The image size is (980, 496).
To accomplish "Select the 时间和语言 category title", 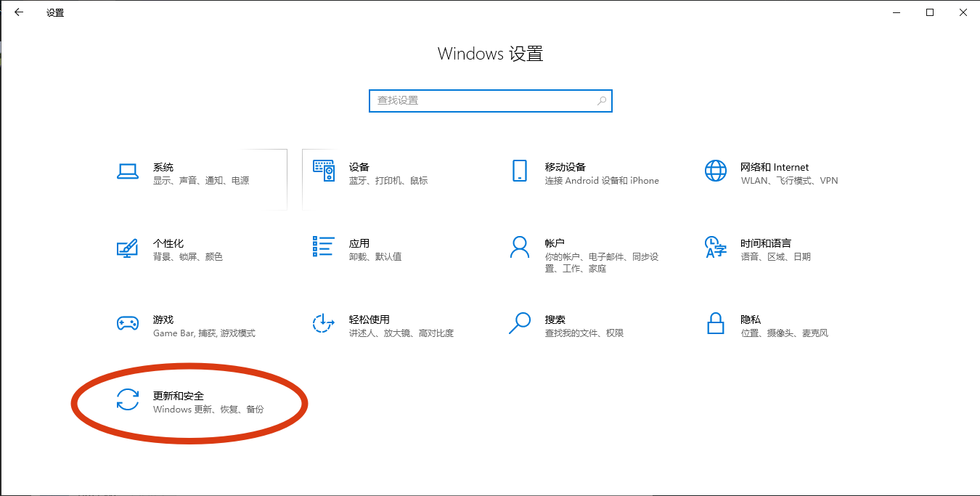I will [766, 243].
